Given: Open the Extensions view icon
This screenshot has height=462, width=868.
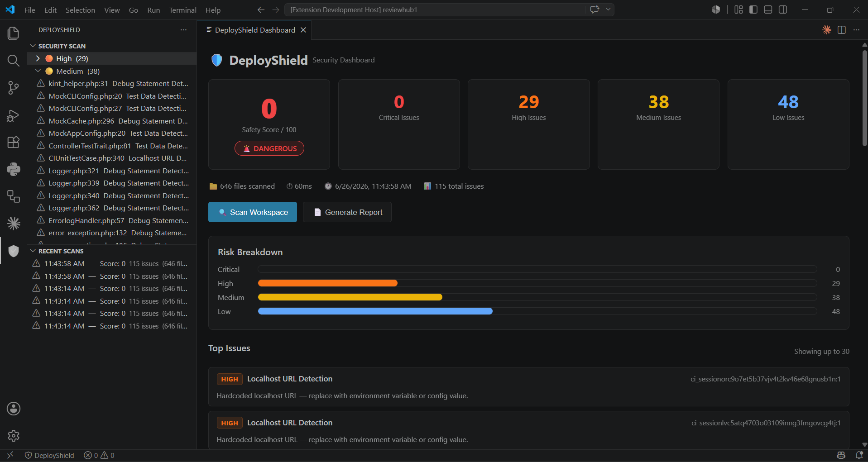Looking at the screenshot, I should 14,142.
